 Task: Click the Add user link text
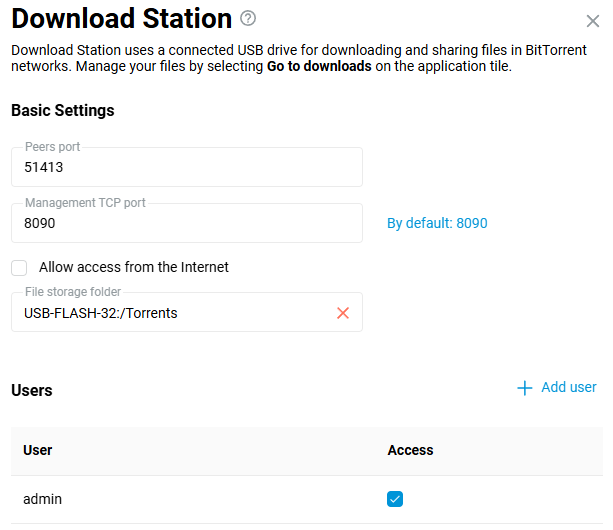tap(568, 387)
